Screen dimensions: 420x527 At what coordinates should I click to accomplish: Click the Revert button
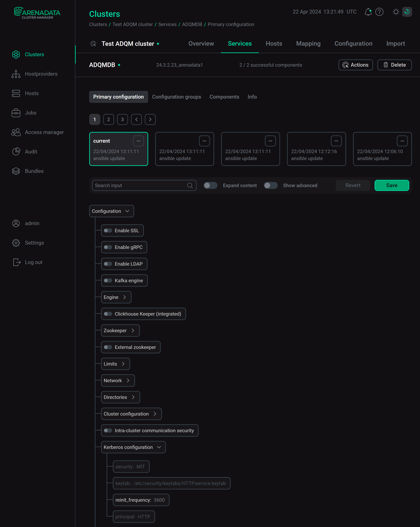[353, 186]
